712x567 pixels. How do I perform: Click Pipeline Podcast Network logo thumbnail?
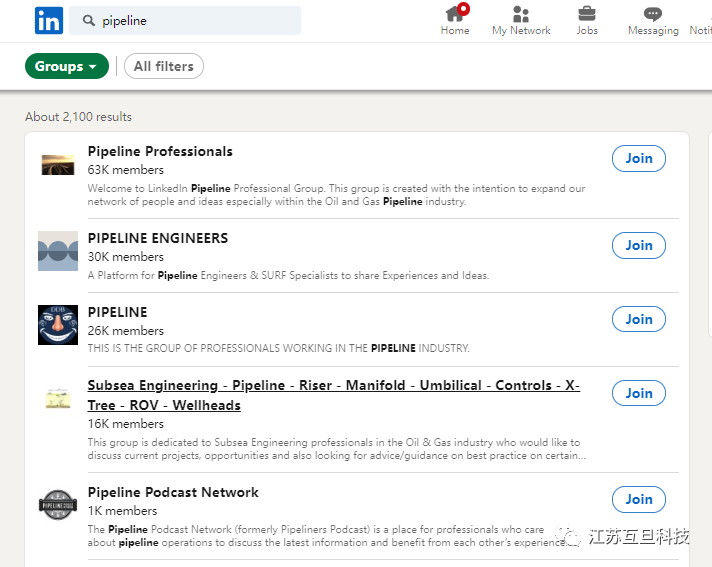pyautogui.click(x=58, y=505)
